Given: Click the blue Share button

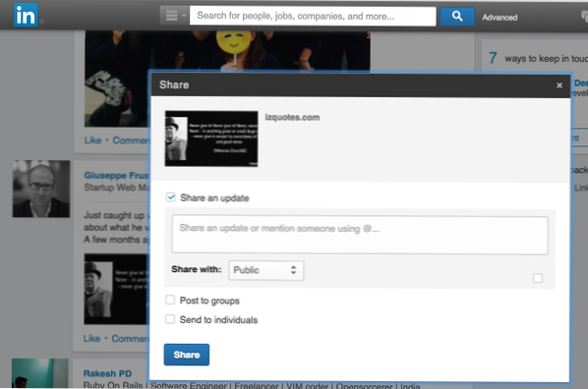Looking at the screenshot, I should [x=187, y=355].
